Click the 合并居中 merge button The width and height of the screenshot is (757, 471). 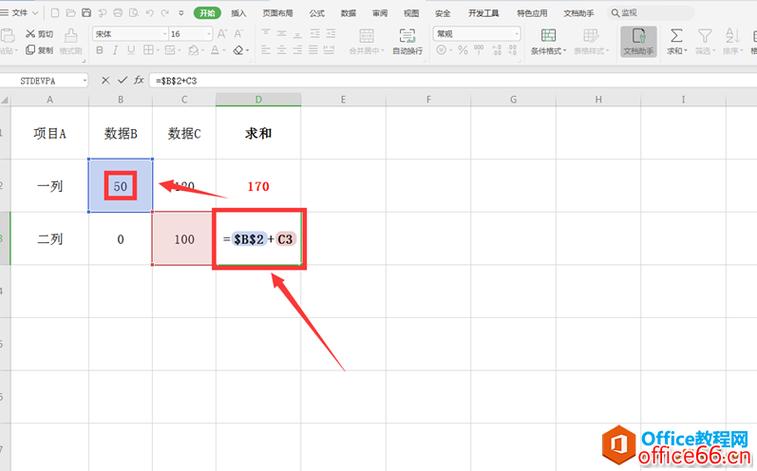pyautogui.click(x=366, y=41)
